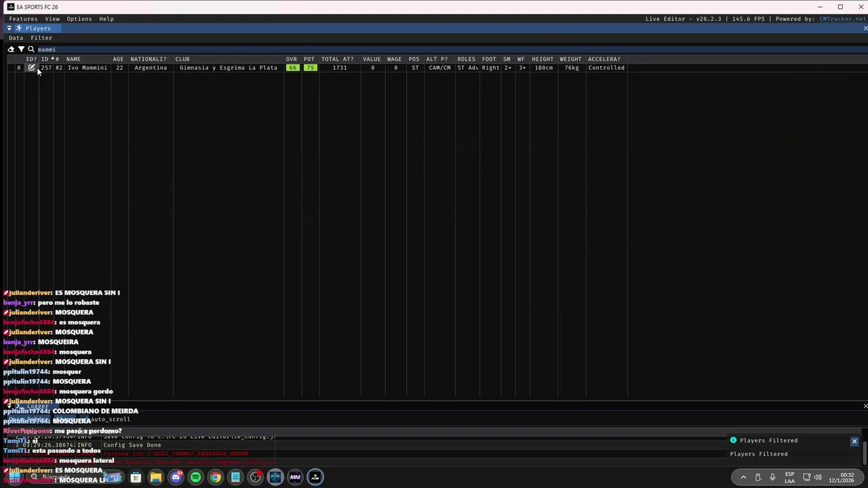
Task: Click the Gimnasia y Esgrima La Plata cell
Action: click(229, 68)
